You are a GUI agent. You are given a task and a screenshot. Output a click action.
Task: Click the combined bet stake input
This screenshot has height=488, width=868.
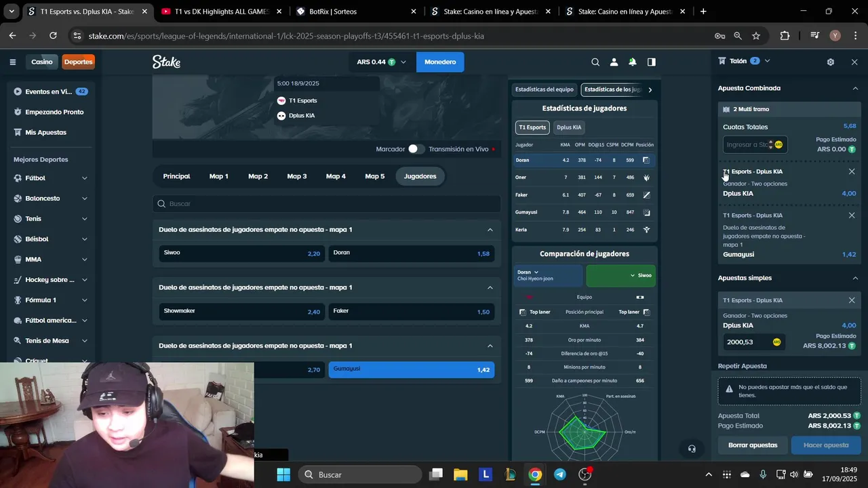(x=755, y=144)
